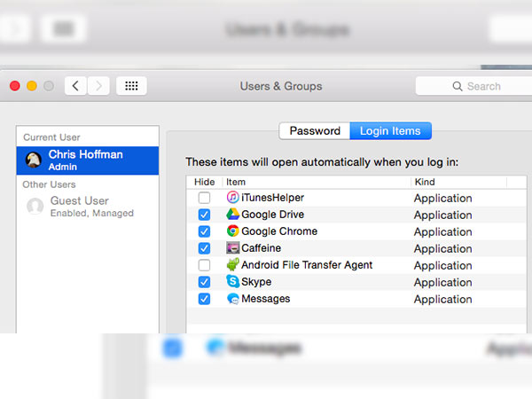The height and width of the screenshot is (399, 532).
Task: Click Application kind in the Caffeine row
Action: 442,249
